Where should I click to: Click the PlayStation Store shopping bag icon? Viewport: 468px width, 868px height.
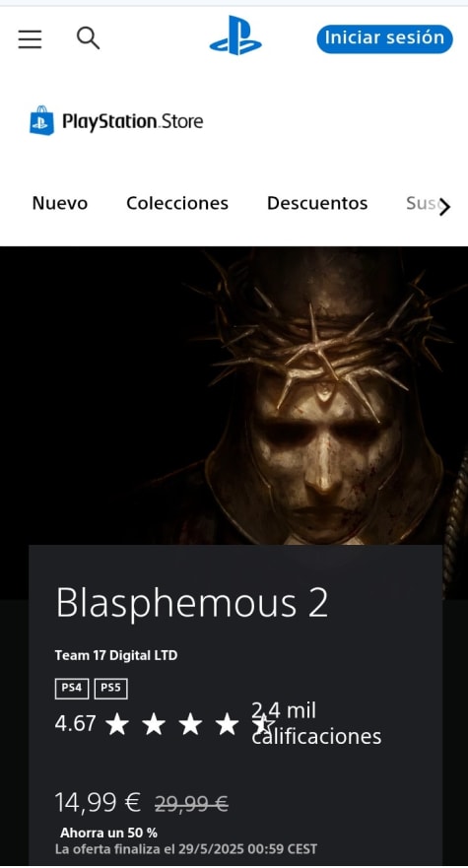(41, 120)
